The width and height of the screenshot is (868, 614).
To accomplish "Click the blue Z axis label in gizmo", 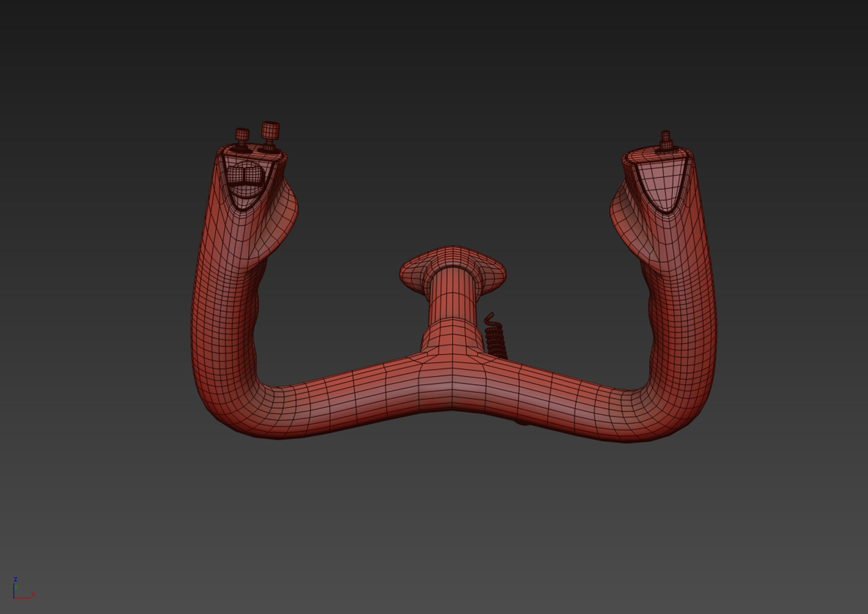I will tap(15, 580).
